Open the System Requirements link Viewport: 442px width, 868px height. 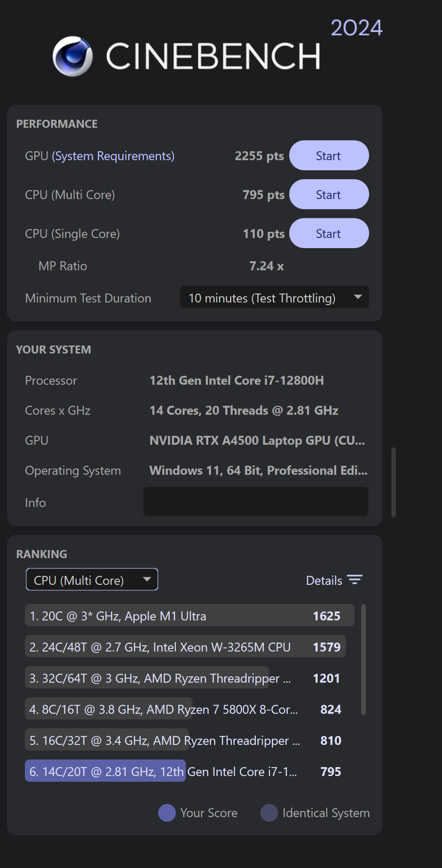113,156
